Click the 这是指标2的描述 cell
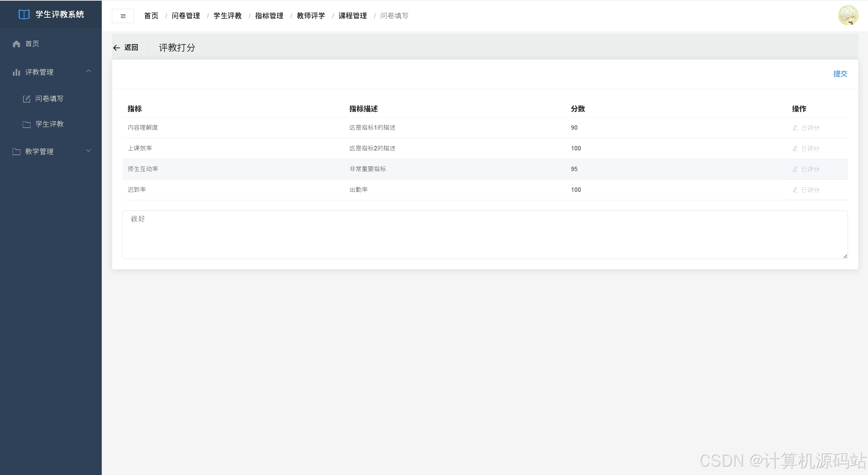The image size is (868, 475). 372,148
